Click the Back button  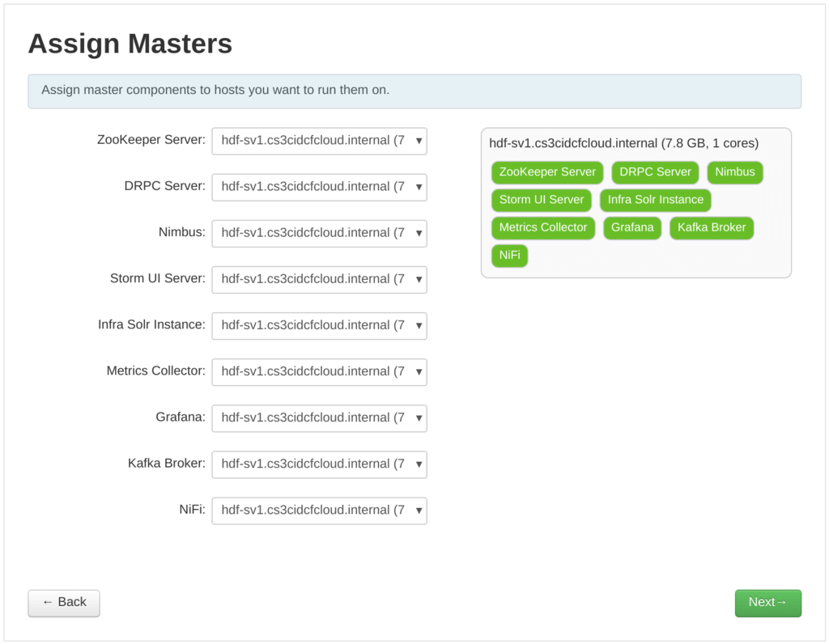[64, 603]
